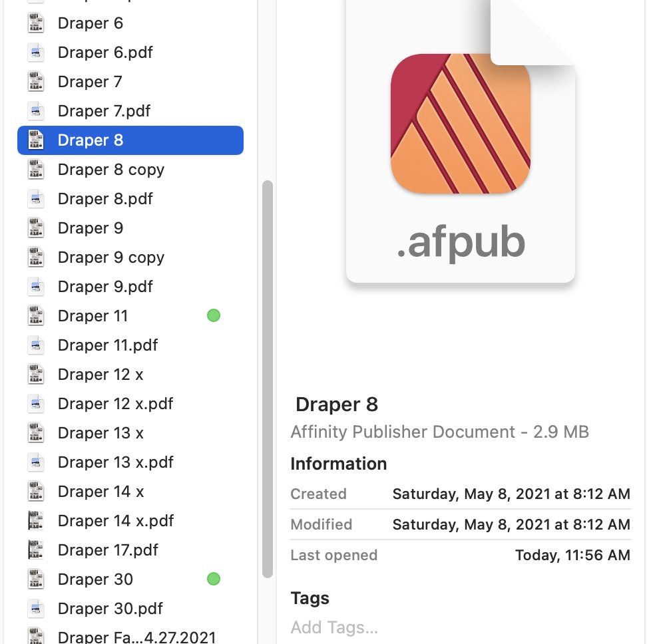Click the icon beside Draper 17.pdf
This screenshot has width=647, height=644.
[36, 550]
